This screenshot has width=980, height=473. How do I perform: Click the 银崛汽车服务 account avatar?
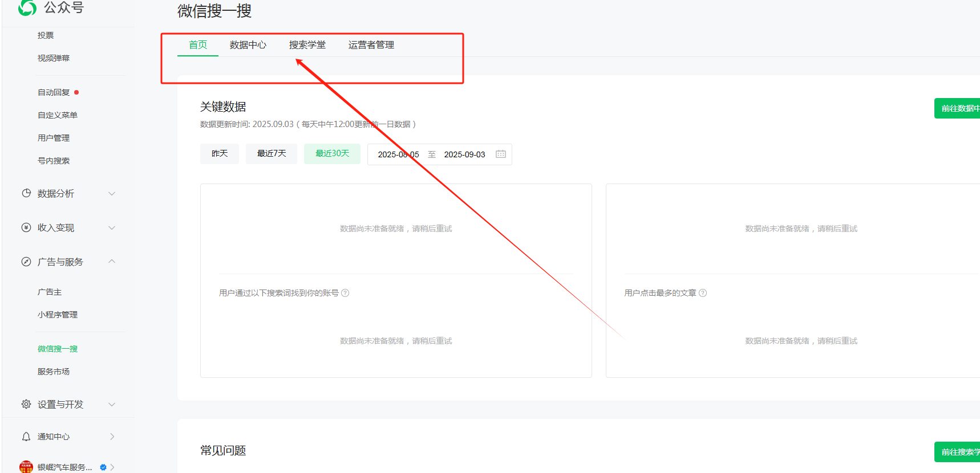26,467
